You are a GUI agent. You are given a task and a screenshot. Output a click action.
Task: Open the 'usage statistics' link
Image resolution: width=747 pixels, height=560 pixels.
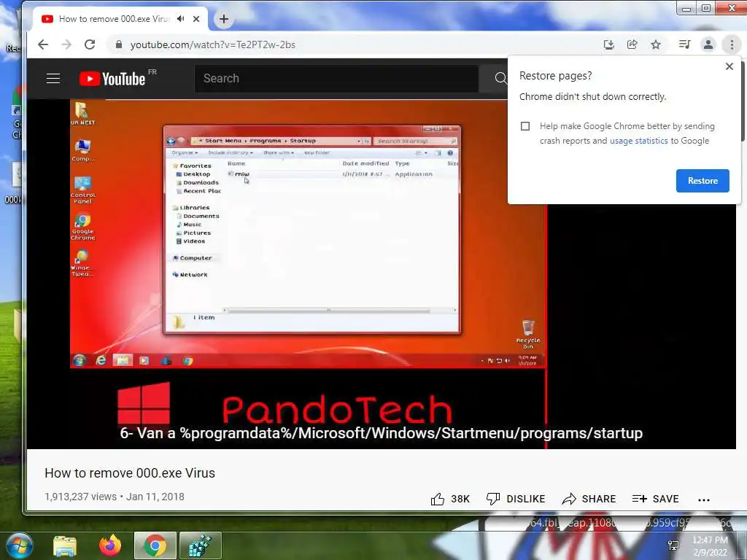pyautogui.click(x=639, y=141)
